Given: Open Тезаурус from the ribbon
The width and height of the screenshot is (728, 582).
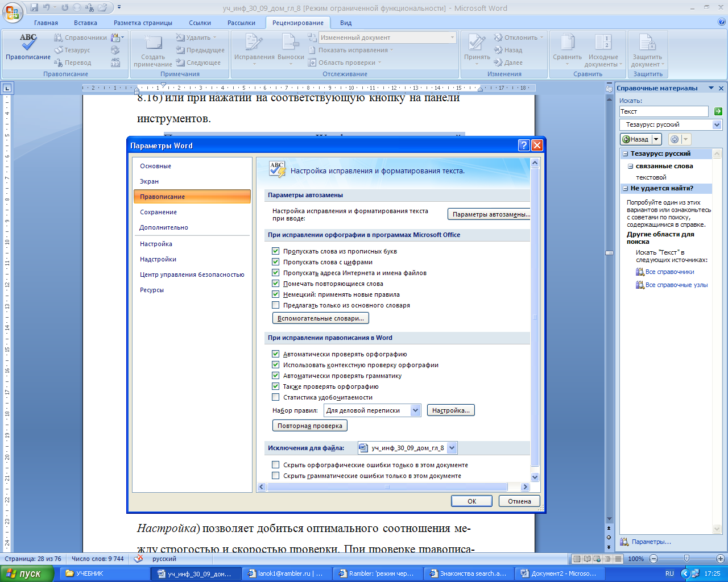Looking at the screenshot, I should pos(72,50).
